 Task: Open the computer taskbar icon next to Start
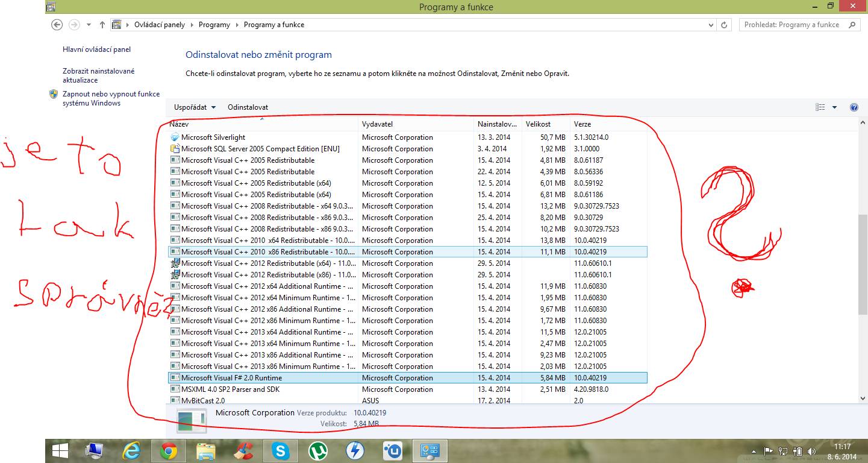pos(95,451)
